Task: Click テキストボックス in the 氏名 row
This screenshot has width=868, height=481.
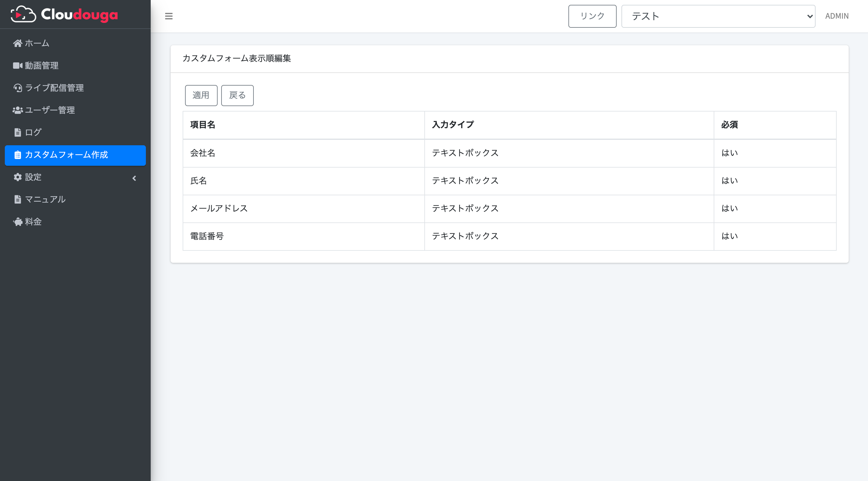Action: 465,181
